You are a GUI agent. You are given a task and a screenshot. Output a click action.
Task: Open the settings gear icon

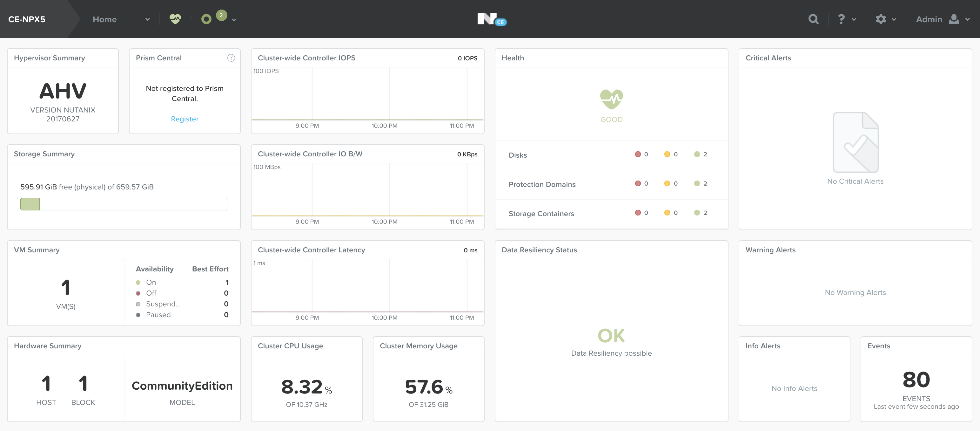click(x=881, y=19)
